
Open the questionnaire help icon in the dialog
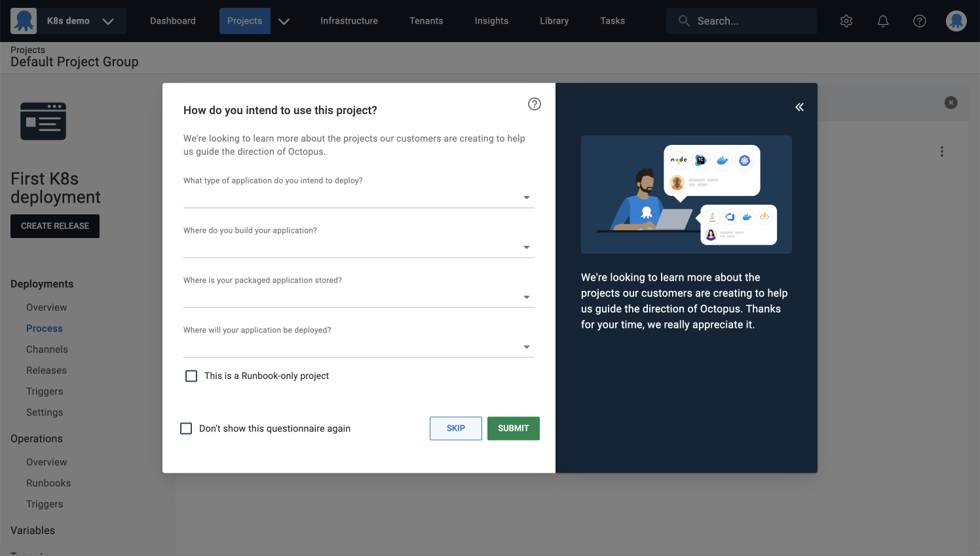coord(534,104)
